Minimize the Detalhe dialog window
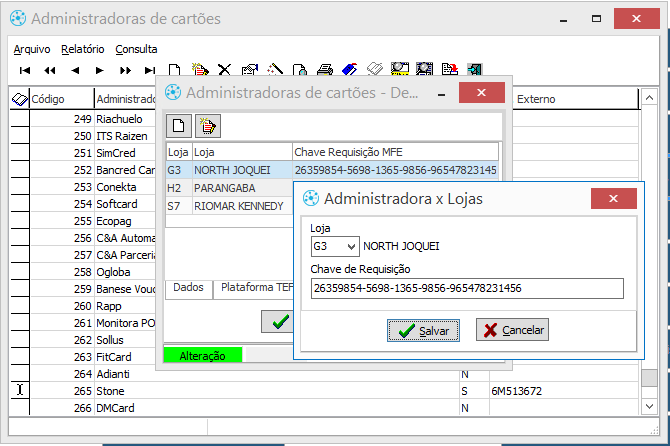The image size is (670, 446). click(442, 94)
